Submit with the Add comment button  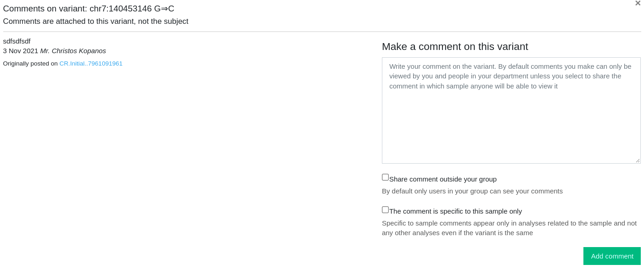coord(612,256)
